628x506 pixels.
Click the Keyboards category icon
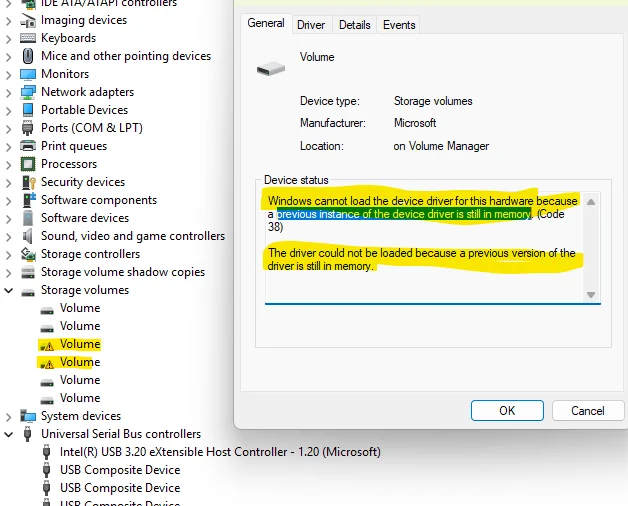pos(28,38)
